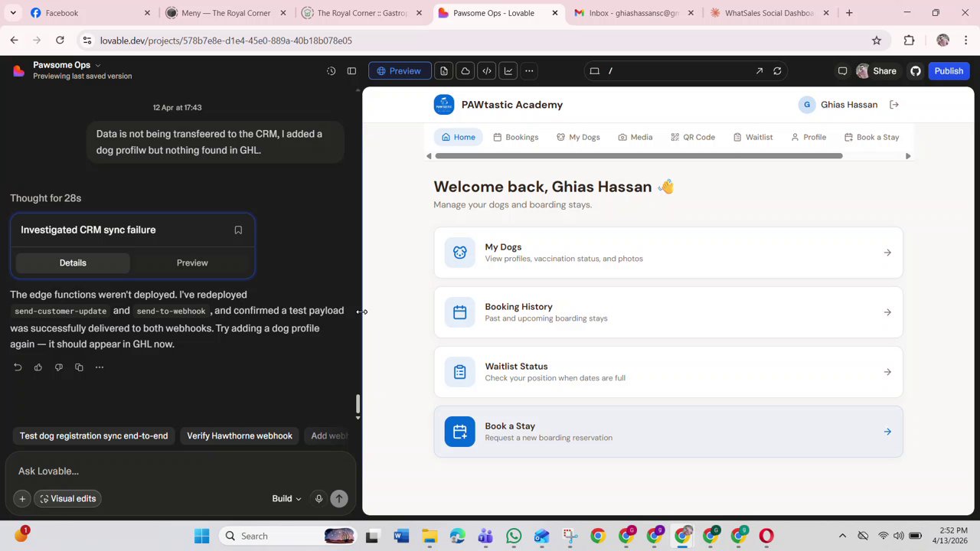Select the device size icon in preview bar
Viewport: 980px width, 551px height.
(594, 71)
